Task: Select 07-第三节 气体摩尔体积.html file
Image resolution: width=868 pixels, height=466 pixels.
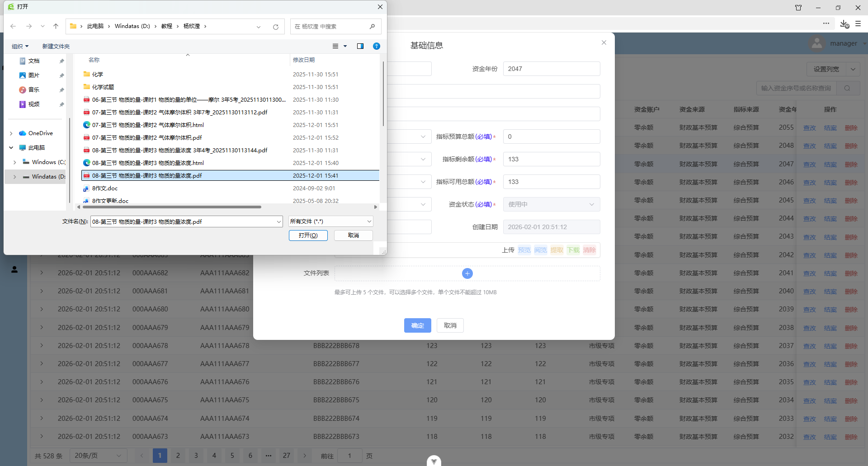Action: coord(148,125)
